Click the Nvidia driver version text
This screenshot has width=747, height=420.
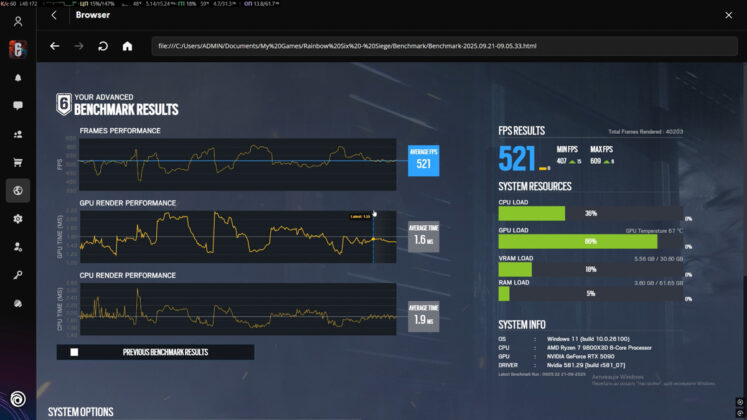click(x=585, y=365)
